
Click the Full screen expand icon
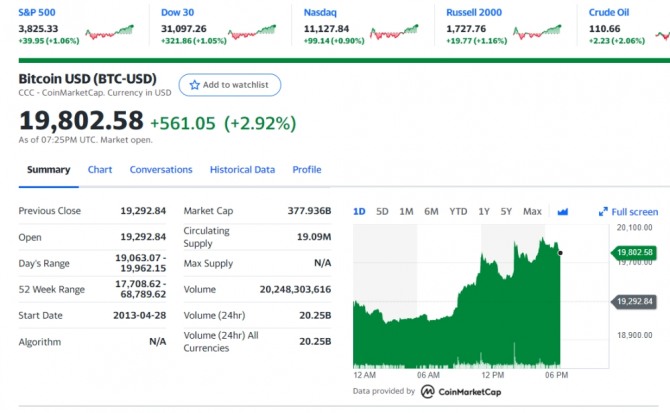point(603,212)
